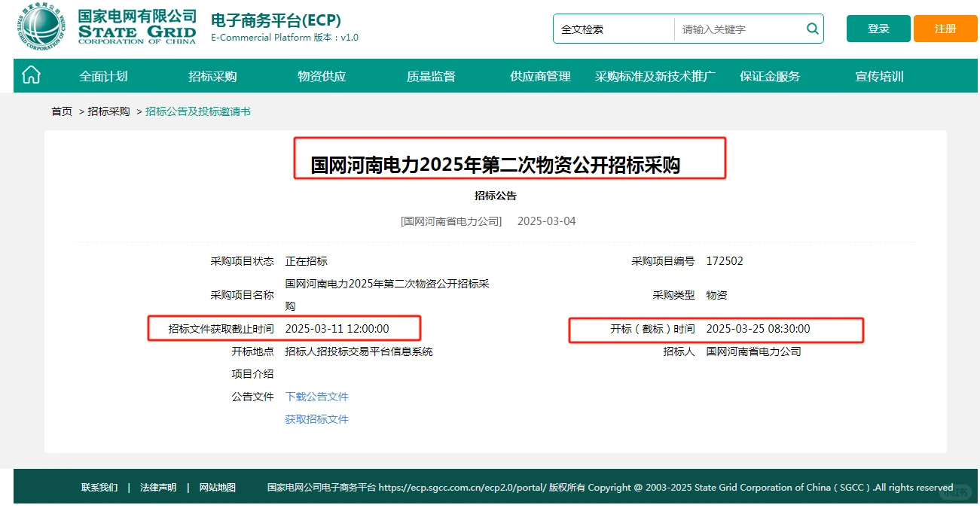Click 网站地图 in the footer
This screenshot has width=980, height=508.
point(218,488)
